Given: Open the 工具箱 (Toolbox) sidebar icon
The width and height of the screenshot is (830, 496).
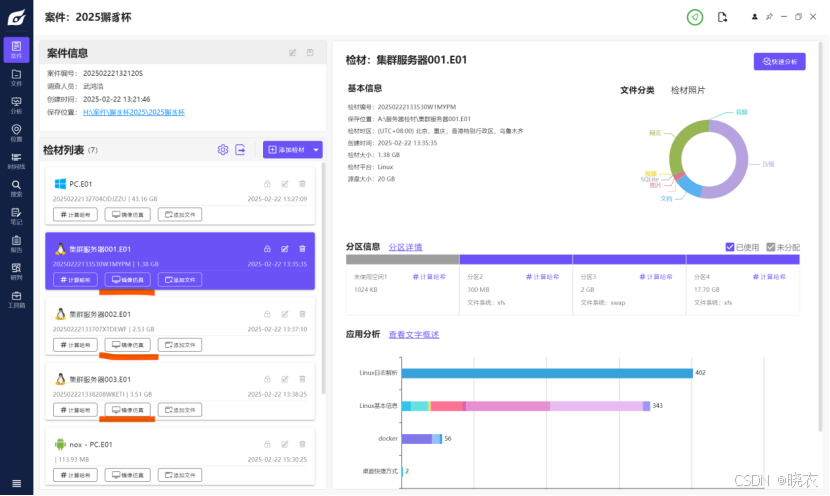Looking at the screenshot, I should click(x=16, y=298).
